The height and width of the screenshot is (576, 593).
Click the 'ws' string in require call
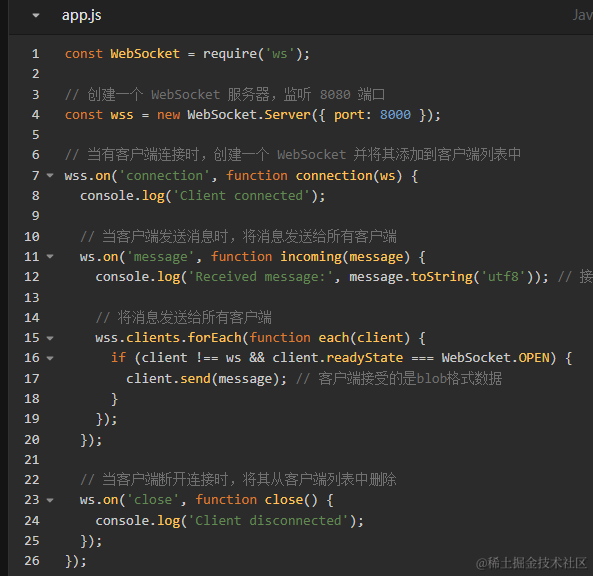pyautogui.click(x=280, y=54)
